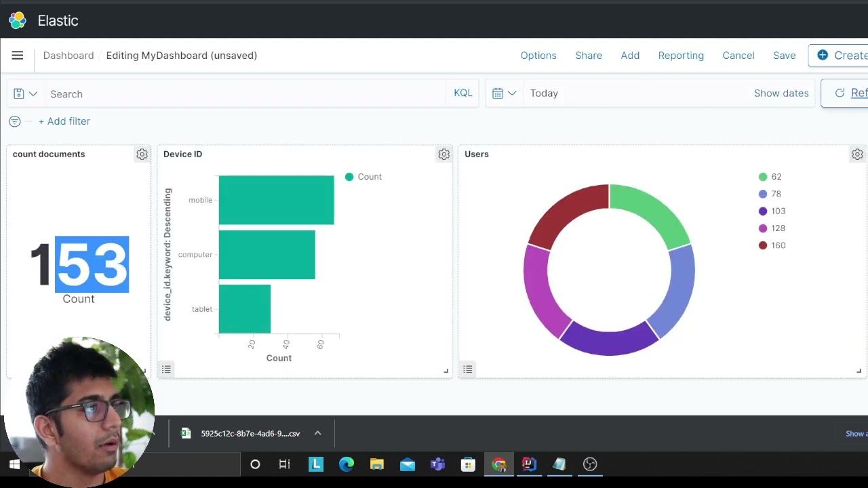Click the Create new button

coord(840,56)
